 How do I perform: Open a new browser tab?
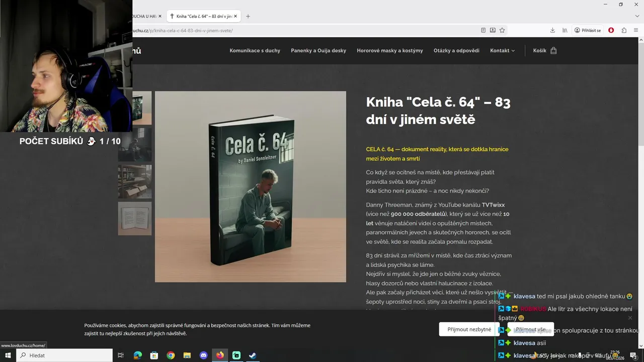[x=248, y=16]
